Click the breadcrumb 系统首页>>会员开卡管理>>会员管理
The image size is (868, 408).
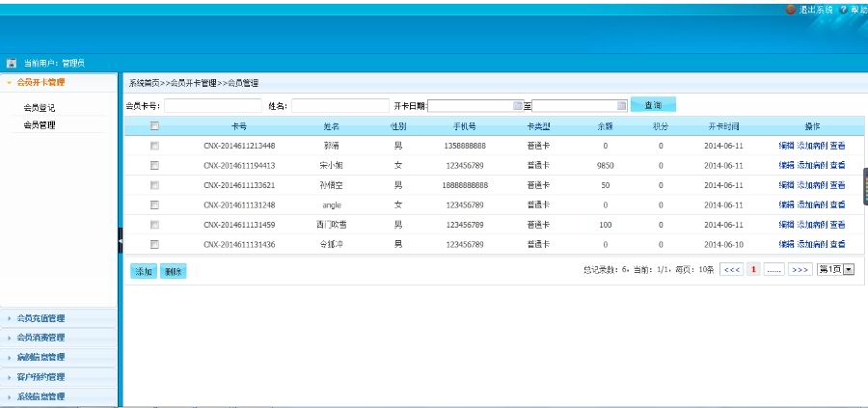[194, 84]
